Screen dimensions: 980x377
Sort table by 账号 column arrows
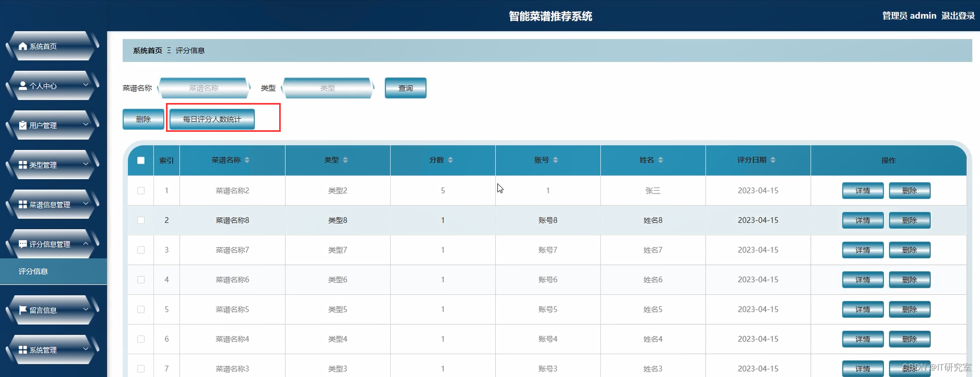tap(556, 160)
